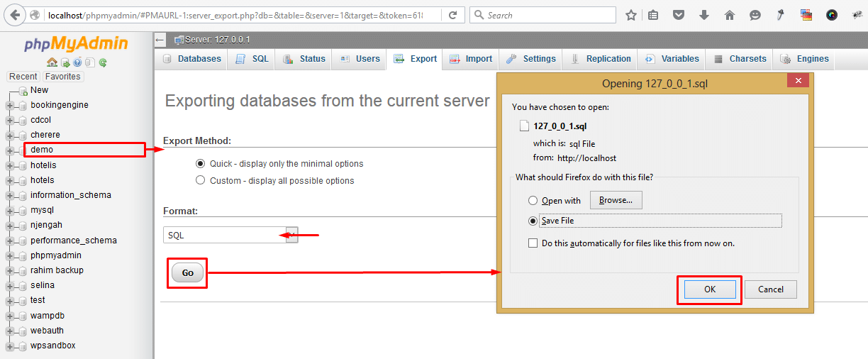Click the log out database icon
Viewport: 868px width, 359px height.
(x=65, y=62)
